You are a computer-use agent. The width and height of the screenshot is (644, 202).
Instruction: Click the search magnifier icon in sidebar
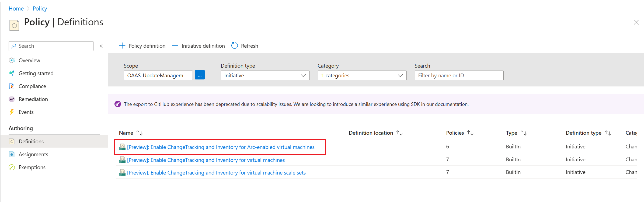coord(14,46)
